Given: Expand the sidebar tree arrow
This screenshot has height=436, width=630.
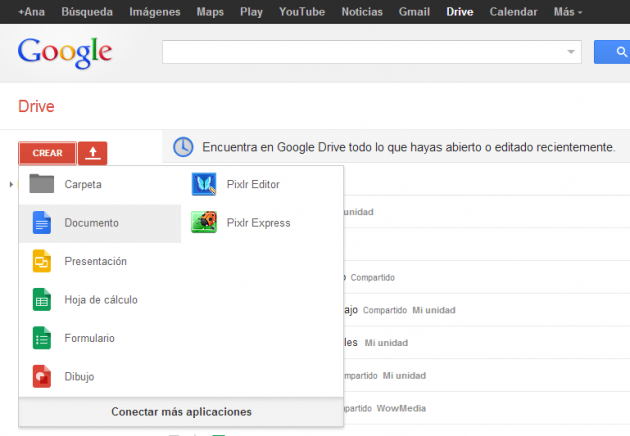Looking at the screenshot, I should (x=11, y=184).
